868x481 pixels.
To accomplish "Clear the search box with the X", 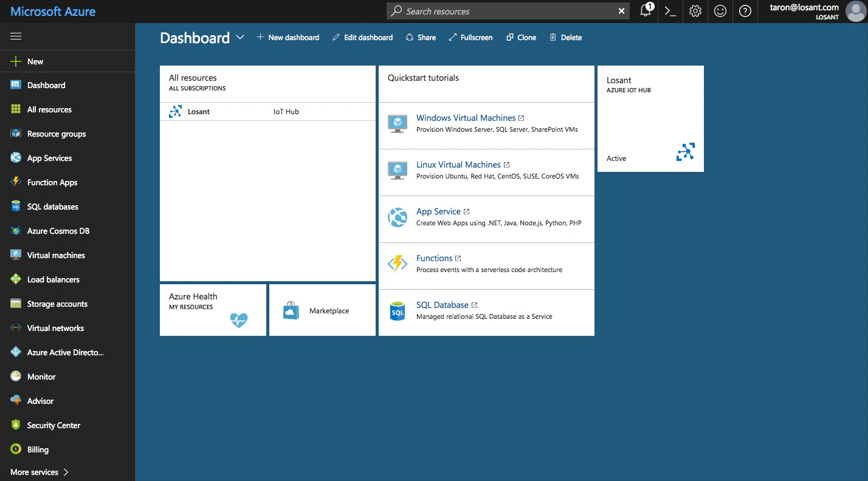I will click(x=621, y=11).
